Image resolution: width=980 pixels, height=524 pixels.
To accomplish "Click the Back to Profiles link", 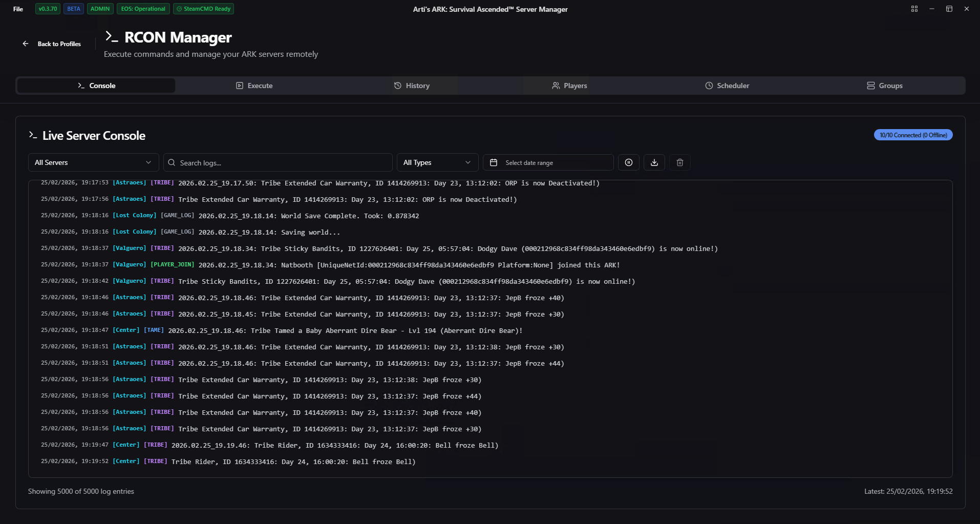I will pos(59,44).
